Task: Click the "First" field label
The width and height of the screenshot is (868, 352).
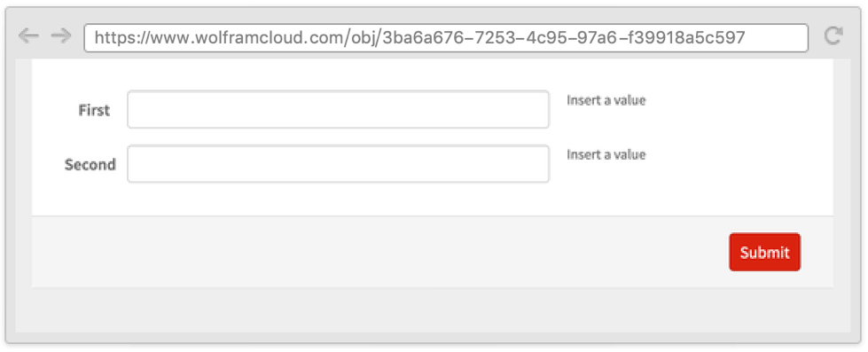Action: coord(94,110)
